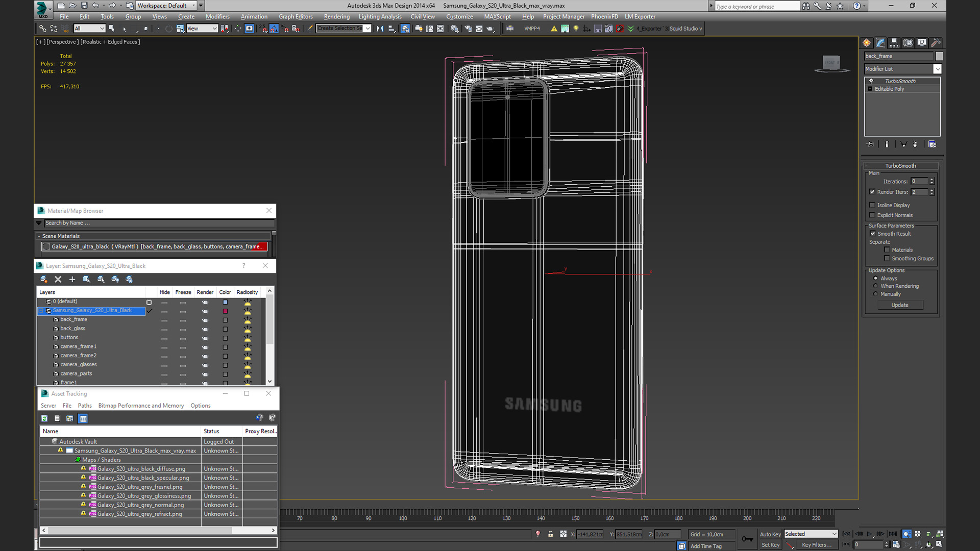Viewport: 980px width, 551px height.
Task: Enable the Isoline Display checkbox
Action: coord(872,205)
